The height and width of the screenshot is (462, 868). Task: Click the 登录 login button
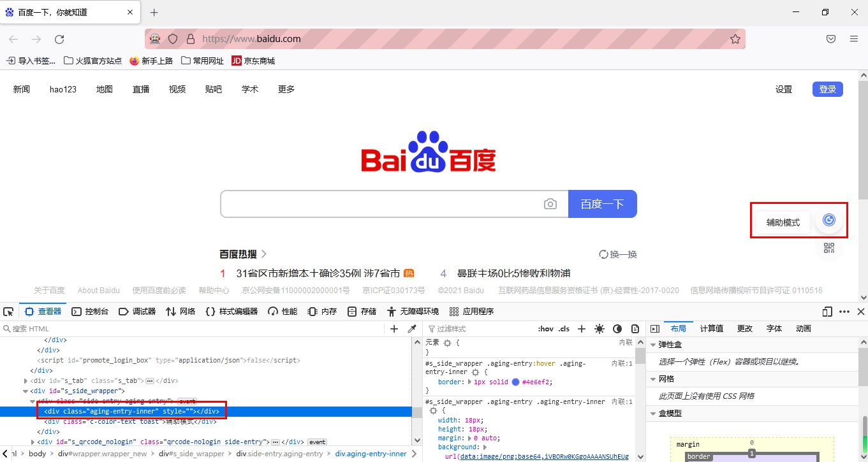(x=828, y=89)
